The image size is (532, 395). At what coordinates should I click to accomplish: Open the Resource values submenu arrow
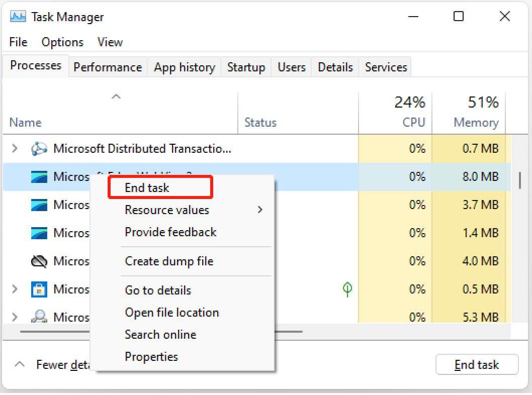coord(260,210)
